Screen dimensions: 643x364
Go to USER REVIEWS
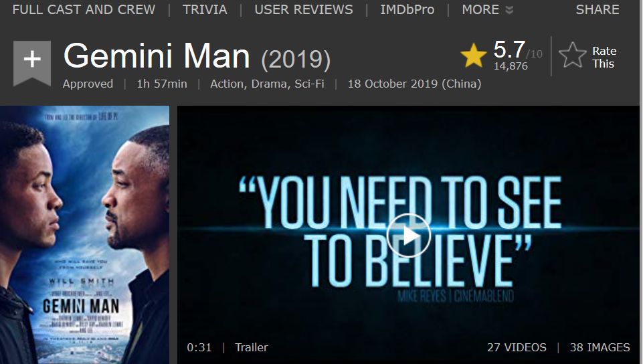tap(304, 9)
